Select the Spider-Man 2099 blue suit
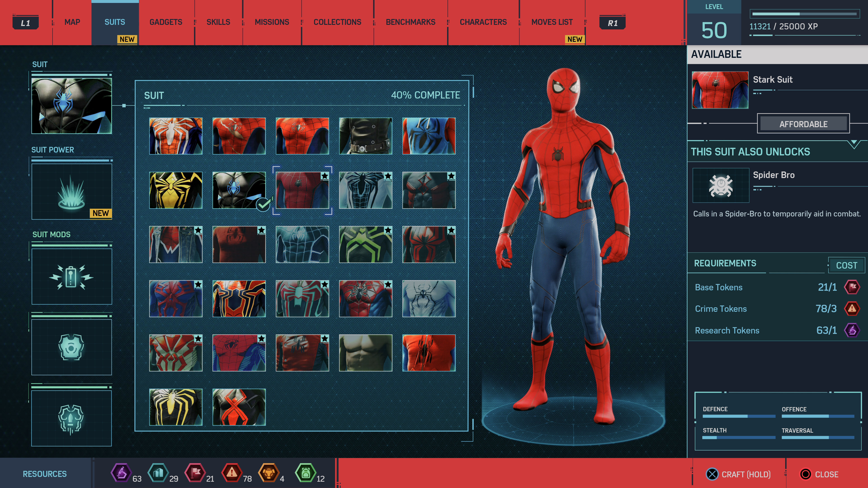The height and width of the screenshot is (488, 868). tap(176, 299)
